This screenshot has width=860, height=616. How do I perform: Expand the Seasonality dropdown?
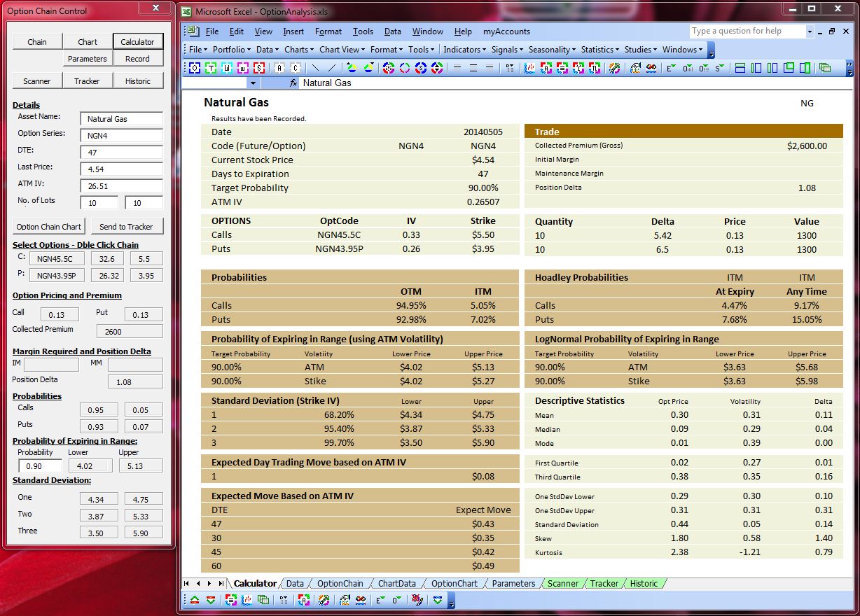552,50
